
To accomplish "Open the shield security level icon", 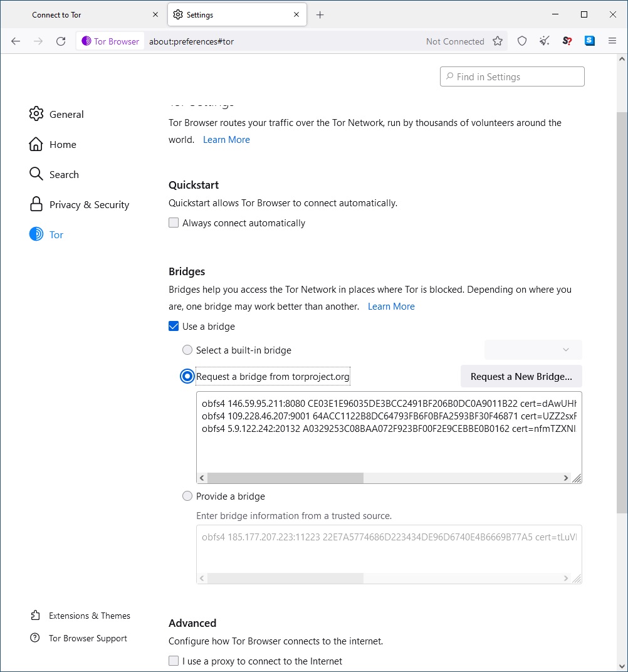I will coord(522,41).
